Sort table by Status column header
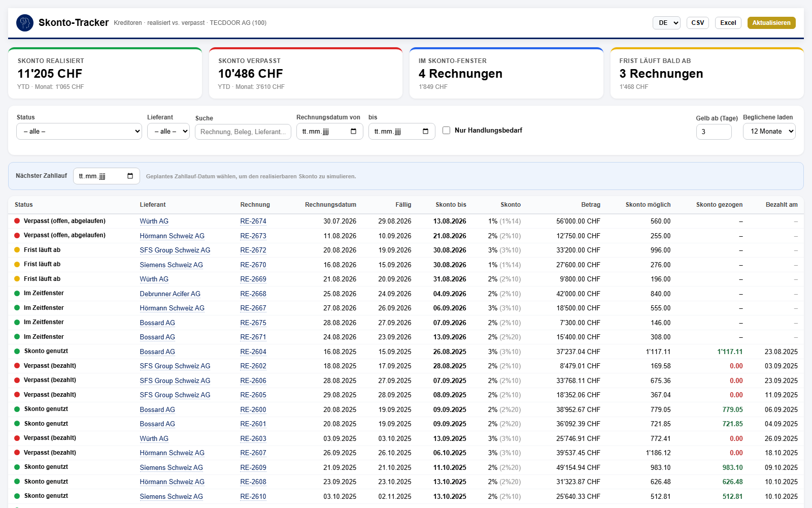Screen dimensions: 812x508 pos(24,205)
